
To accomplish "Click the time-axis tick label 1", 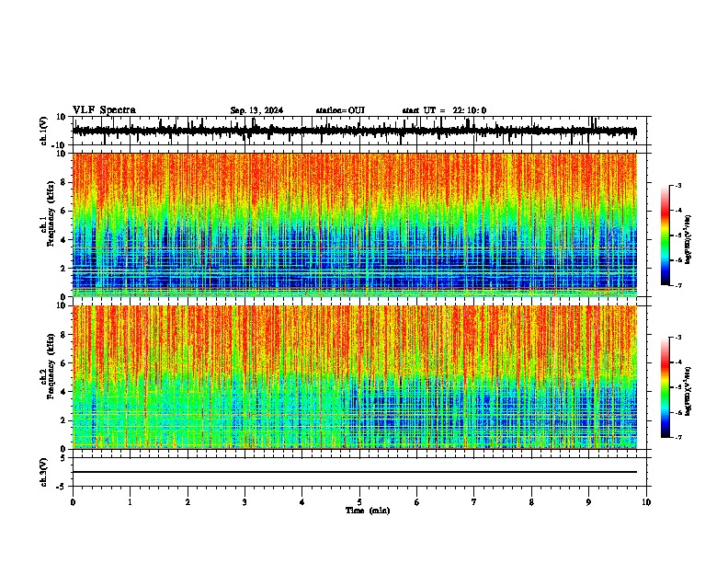I will [130, 502].
